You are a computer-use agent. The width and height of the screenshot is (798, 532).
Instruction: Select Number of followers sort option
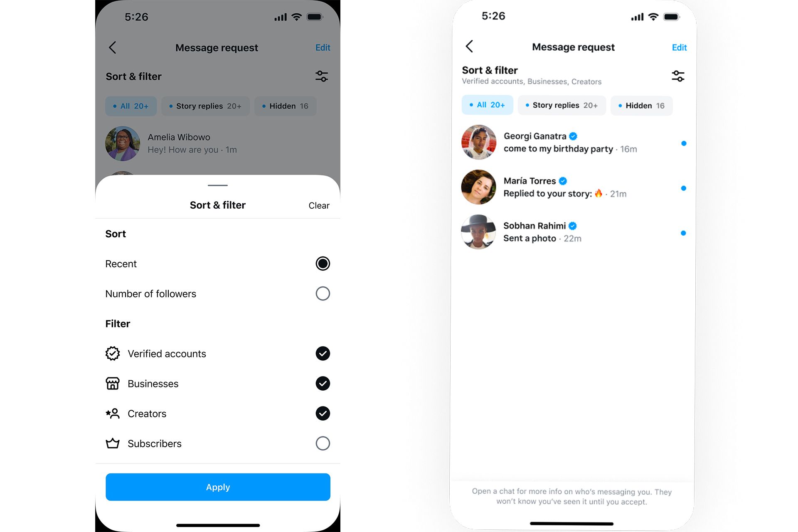(x=323, y=293)
